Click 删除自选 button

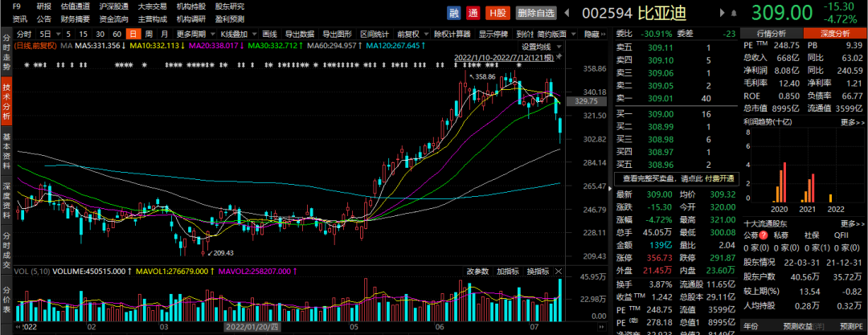[537, 13]
